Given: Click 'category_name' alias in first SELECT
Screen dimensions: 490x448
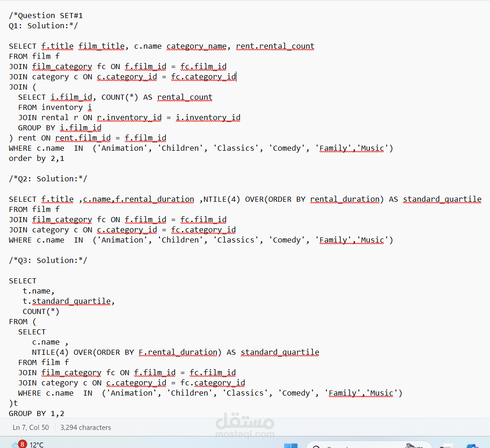Looking at the screenshot, I should tap(196, 46).
